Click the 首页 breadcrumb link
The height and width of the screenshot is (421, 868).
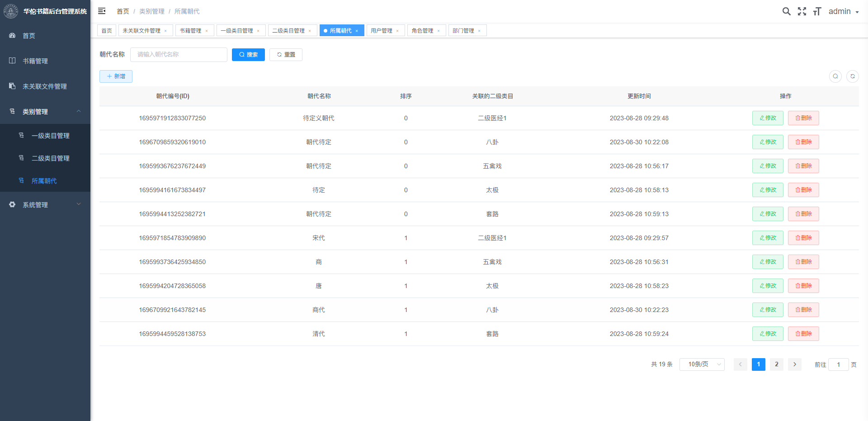(x=123, y=11)
